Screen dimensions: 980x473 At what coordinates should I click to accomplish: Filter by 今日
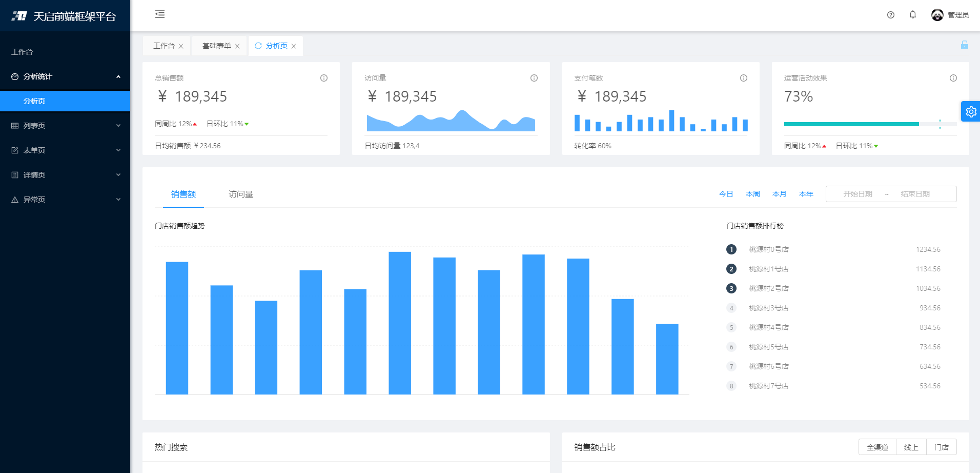pyautogui.click(x=726, y=194)
